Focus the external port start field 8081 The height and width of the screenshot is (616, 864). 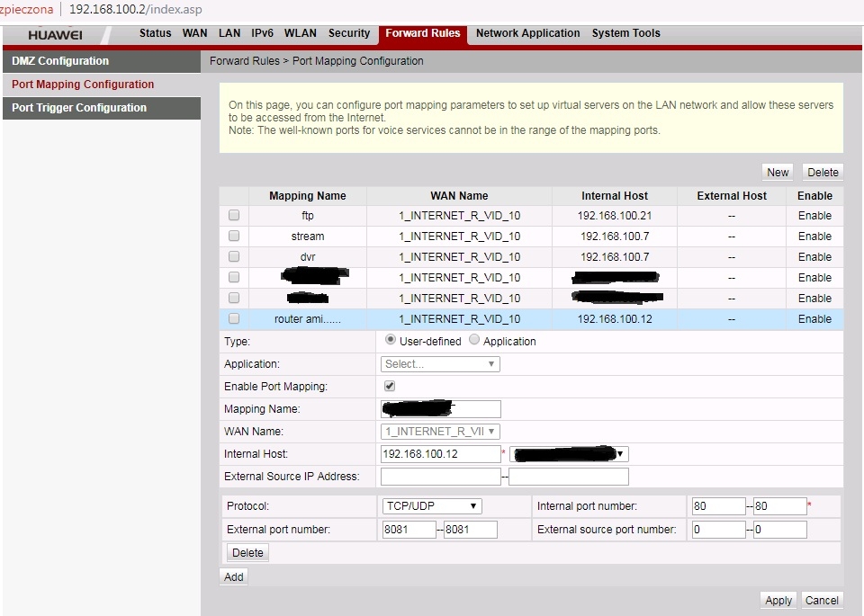(409, 530)
